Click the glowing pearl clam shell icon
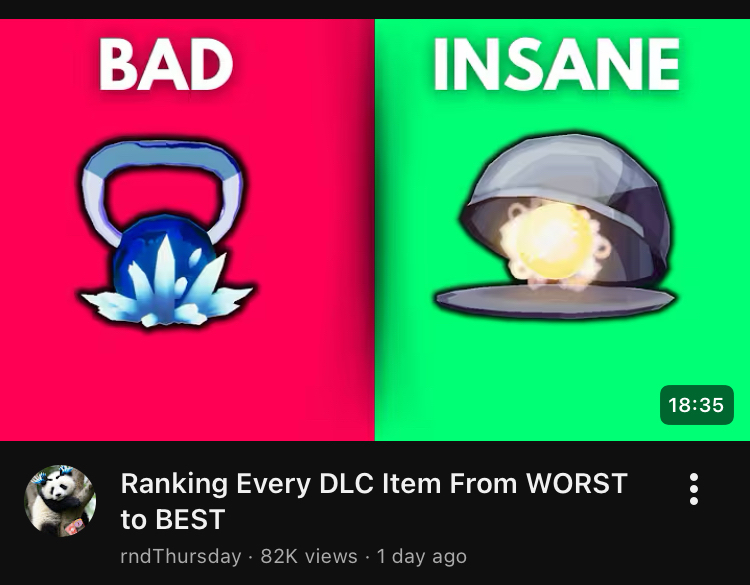Screen dimensions: 750x585 click(555, 226)
